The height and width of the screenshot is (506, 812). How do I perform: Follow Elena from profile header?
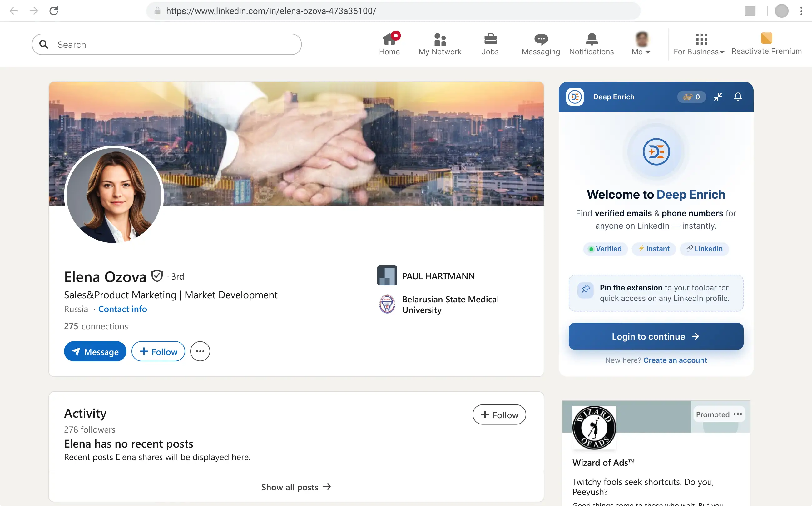(x=158, y=351)
